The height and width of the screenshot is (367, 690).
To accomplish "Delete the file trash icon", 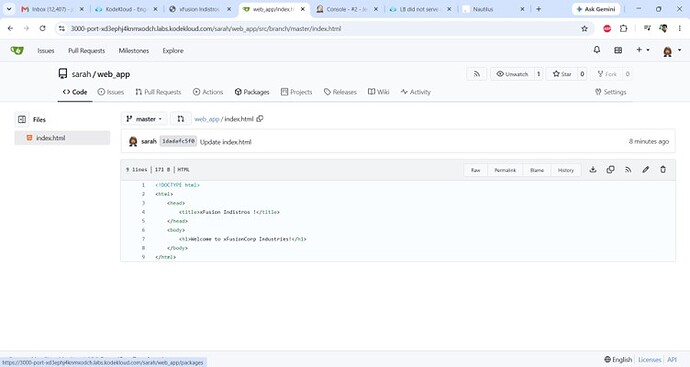I will point(663,169).
